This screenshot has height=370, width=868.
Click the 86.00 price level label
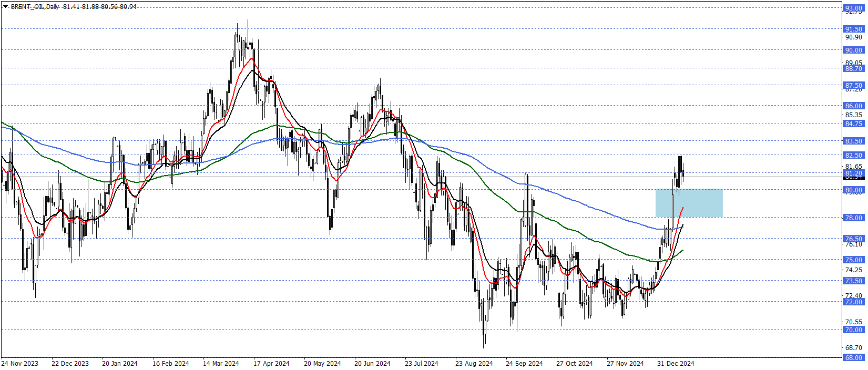click(x=853, y=106)
